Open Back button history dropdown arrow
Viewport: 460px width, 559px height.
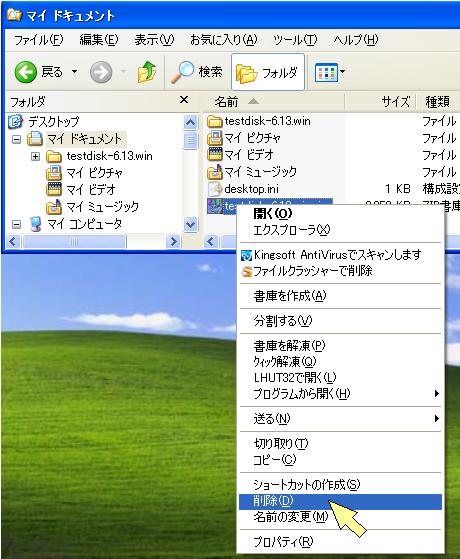(74, 72)
